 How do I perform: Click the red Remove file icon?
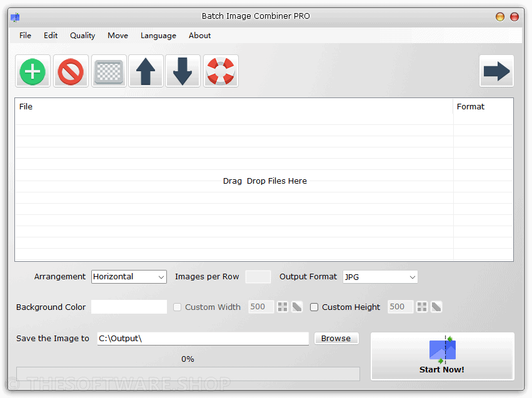pyautogui.click(x=71, y=71)
